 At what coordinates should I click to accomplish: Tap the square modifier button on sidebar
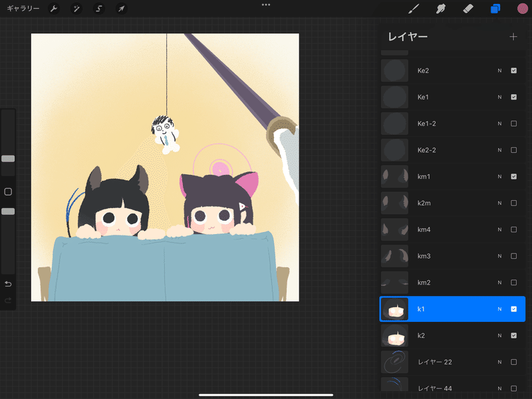coord(8,192)
